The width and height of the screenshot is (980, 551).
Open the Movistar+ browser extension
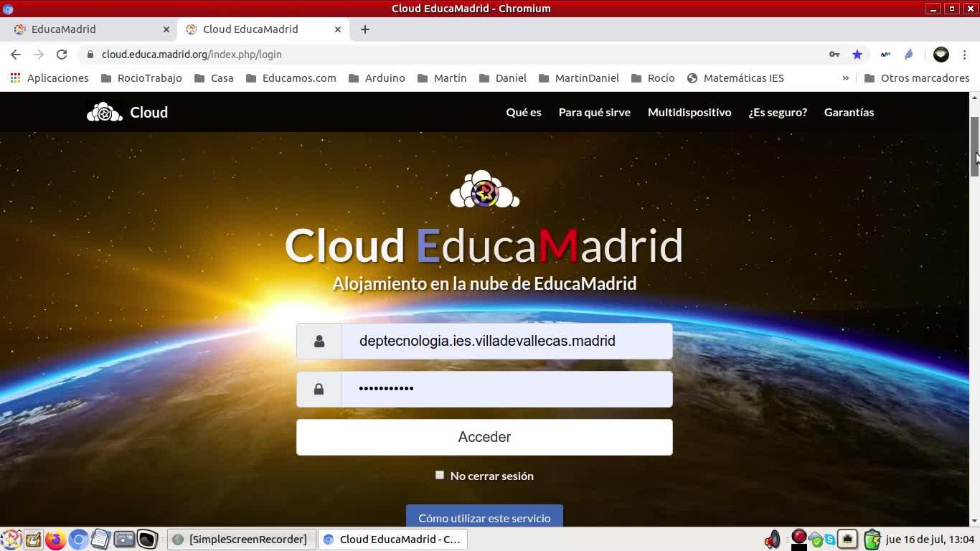point(885,55)
